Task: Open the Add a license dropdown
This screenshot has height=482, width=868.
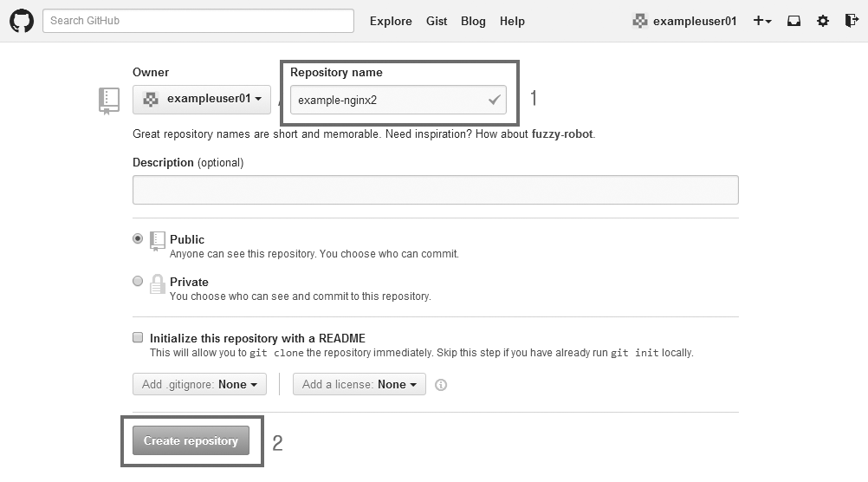Action: [359, 384]
